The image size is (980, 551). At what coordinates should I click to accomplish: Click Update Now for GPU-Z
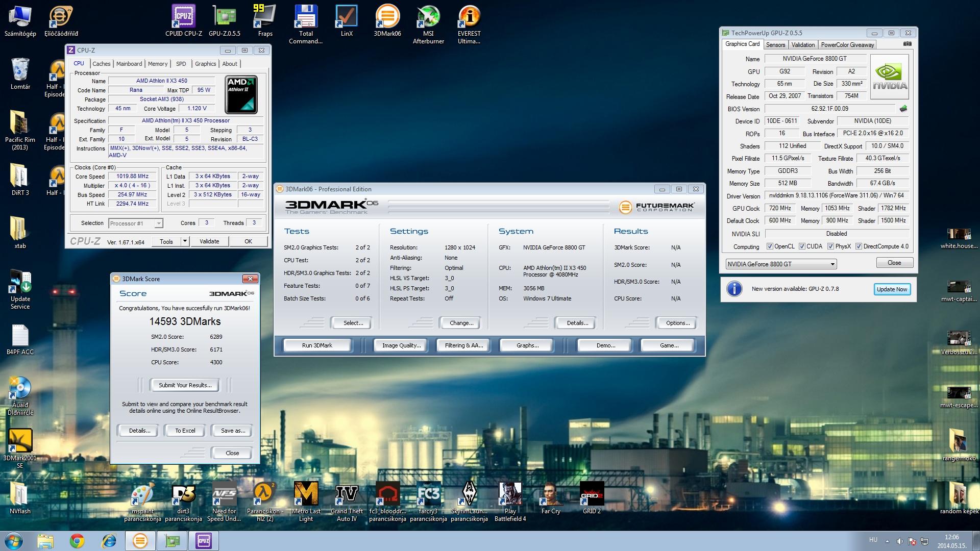tap(892, 289)
